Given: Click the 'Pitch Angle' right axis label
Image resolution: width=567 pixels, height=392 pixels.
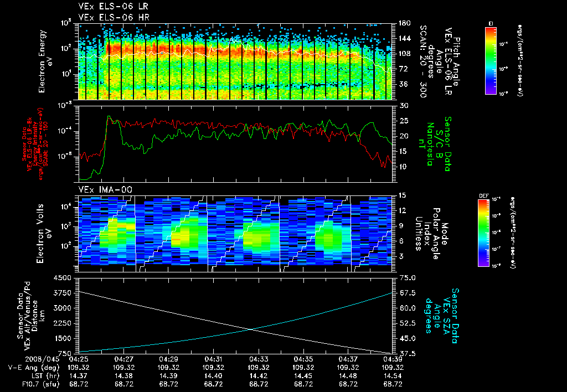Looking at the screenshot, I should tap(457, 61).
